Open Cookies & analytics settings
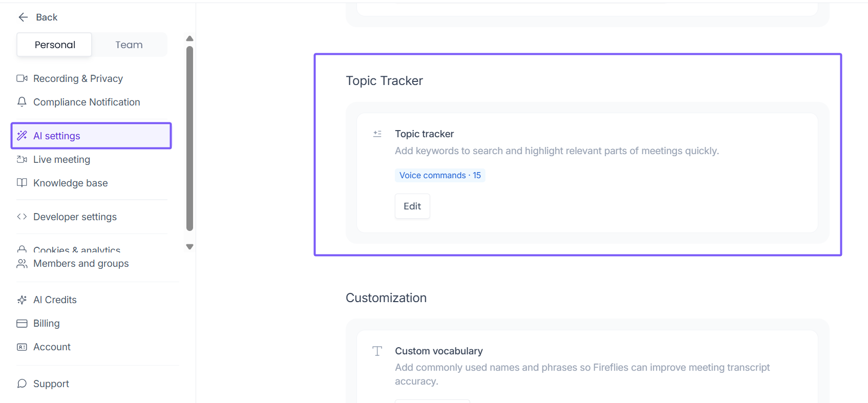The width and height of the screenshot is (868, 403). [77, 250]
